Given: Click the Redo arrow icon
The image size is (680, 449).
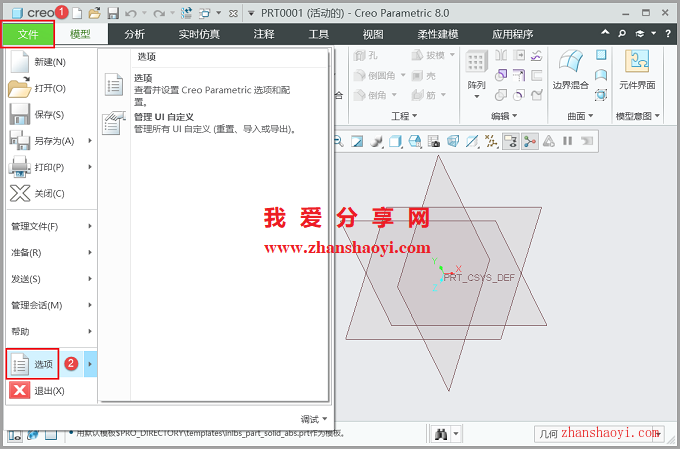Looking at the screenshot, I should coord(159,13).
